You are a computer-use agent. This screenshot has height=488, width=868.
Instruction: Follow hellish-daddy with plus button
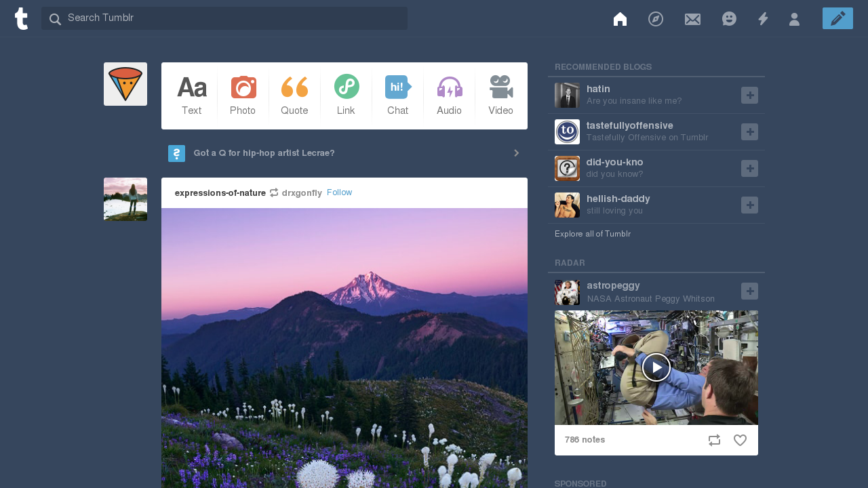749,205
